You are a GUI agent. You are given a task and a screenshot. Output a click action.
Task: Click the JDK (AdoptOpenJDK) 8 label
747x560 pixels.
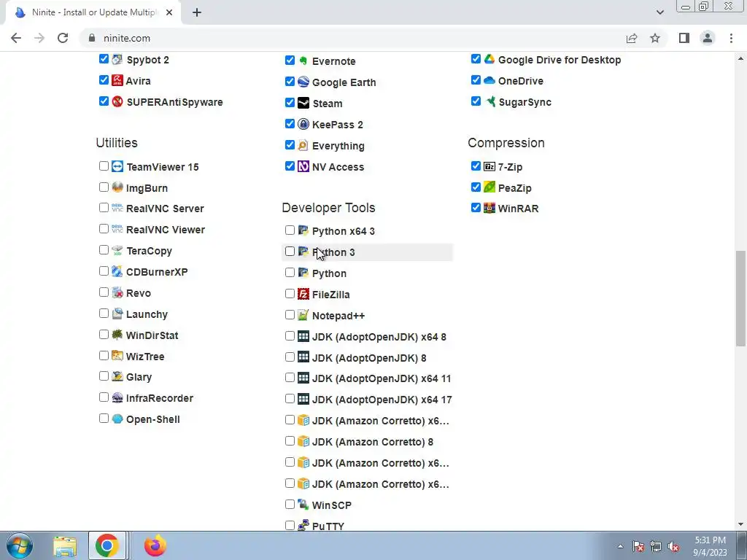[368, 357]
